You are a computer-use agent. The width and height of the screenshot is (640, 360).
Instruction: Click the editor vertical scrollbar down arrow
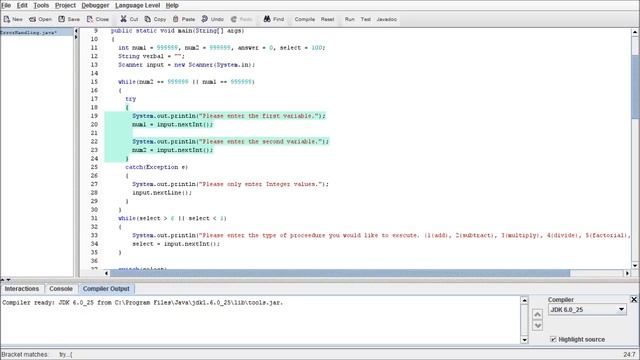coord(635,265)
